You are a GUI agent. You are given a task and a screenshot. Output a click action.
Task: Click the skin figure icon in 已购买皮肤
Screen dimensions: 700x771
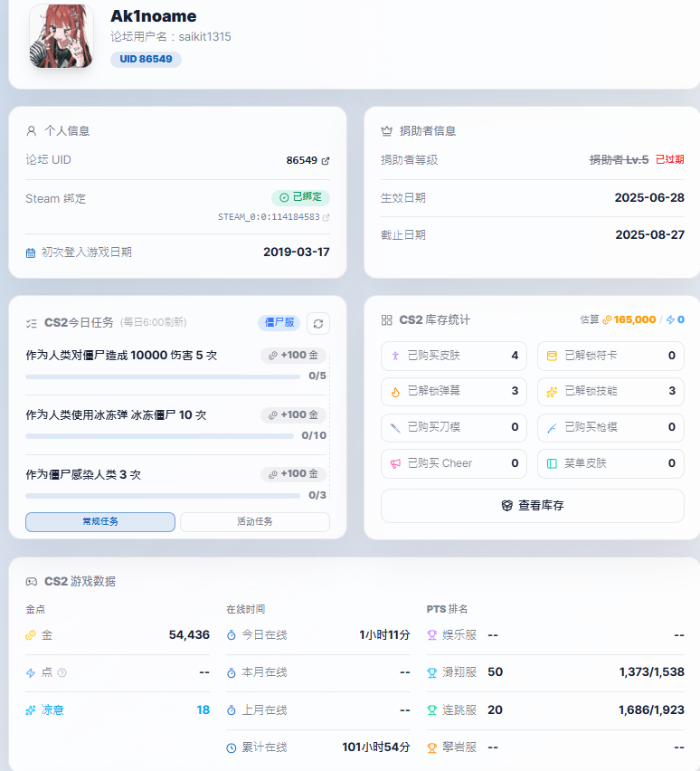[395, 356]
